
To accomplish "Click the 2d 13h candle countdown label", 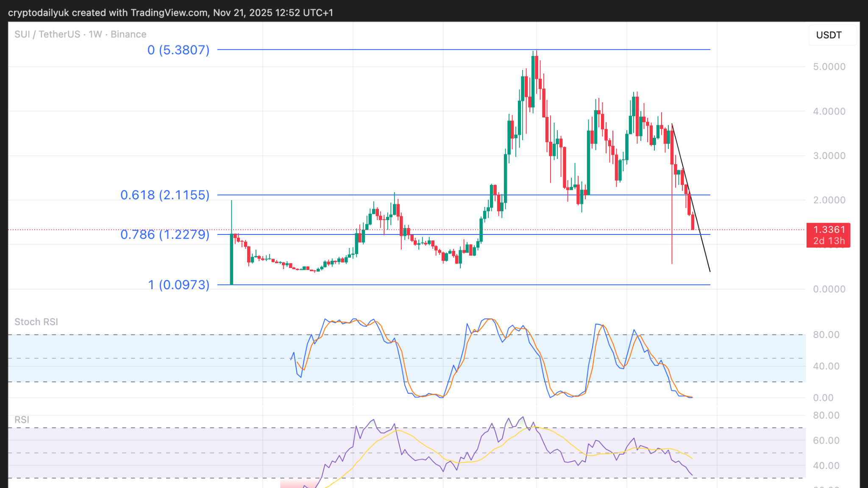I will (829, 241).
